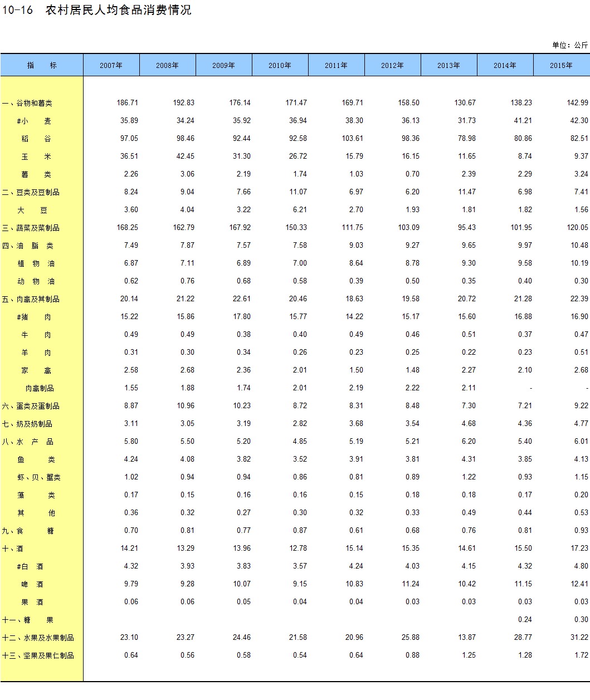
Task: Click the table title 农村居民人均食品消费情况
Action: pos(118,10)
